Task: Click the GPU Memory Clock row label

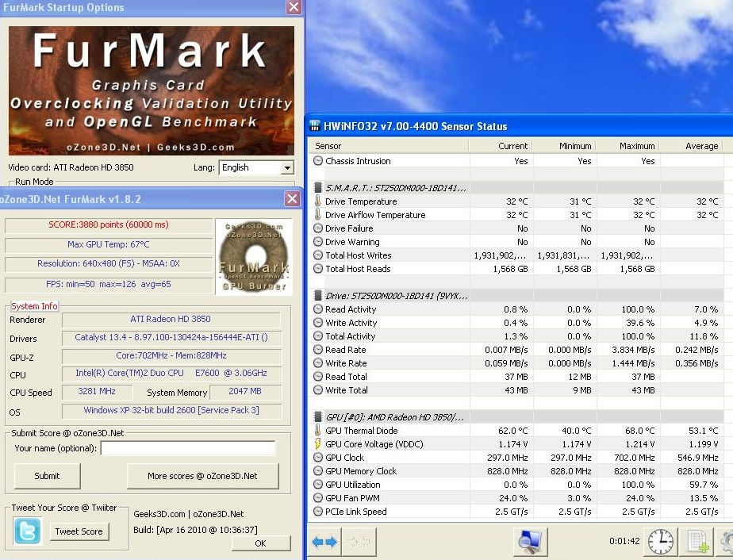Action: pyautogui.click(x=361, y=471)
